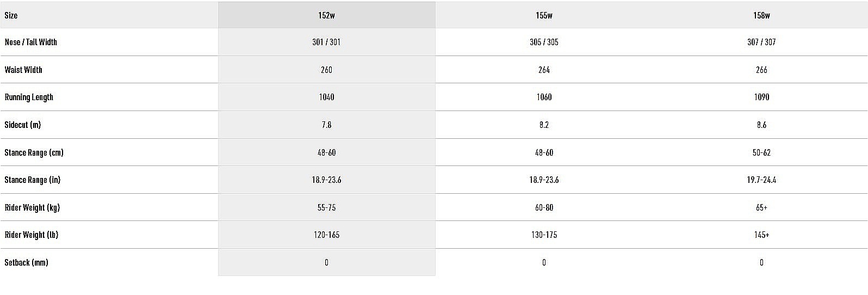868x295 pixels.
Task: Click the 7.8 sidecut value
Action: pos(326,125)
